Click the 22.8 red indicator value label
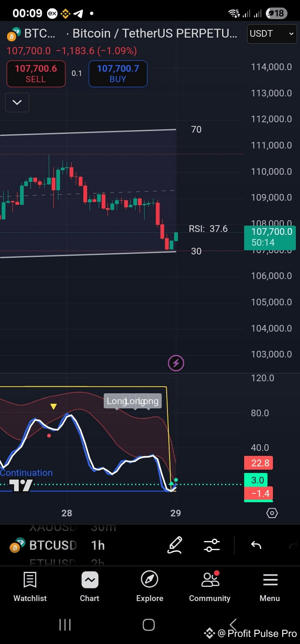This screenshot has width=300, height=644. tap(258, 463)
